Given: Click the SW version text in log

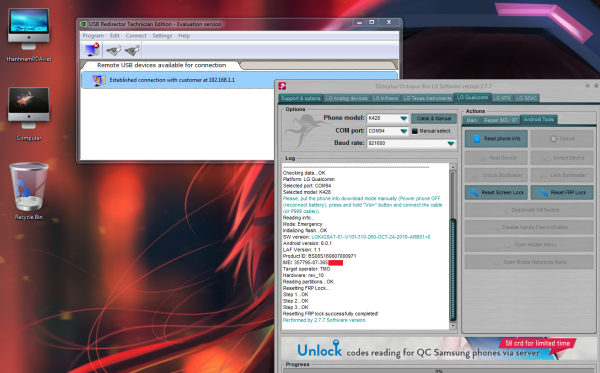Looking at the screenshot, I should [356, 237].
